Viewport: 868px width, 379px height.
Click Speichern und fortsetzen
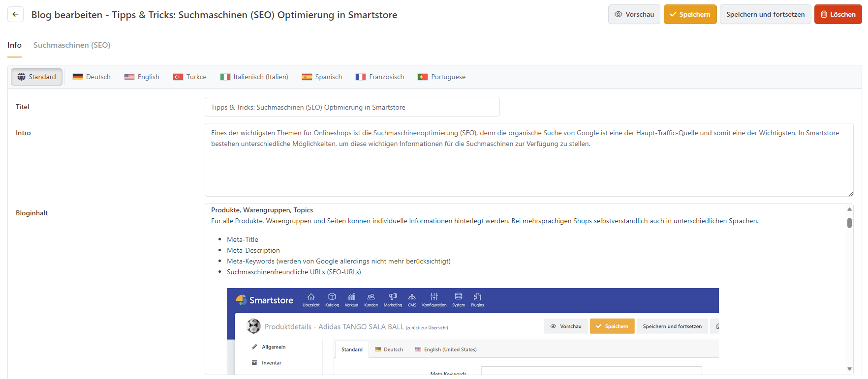point(765,14)
